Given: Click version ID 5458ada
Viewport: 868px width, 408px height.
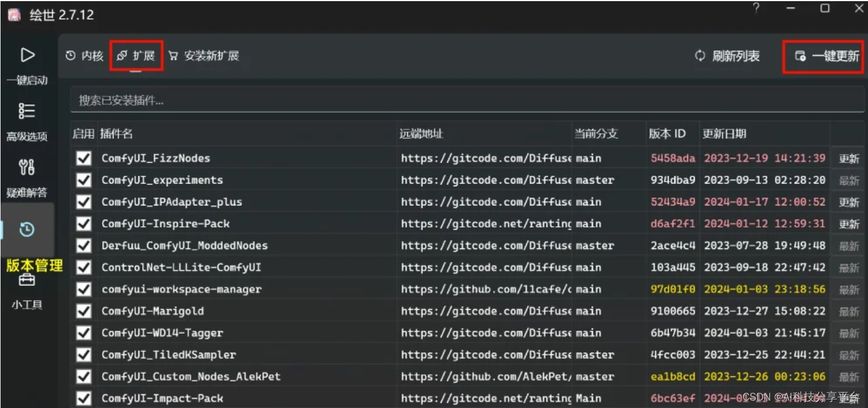Looking at the screenshot, I should pyautogui.click(x=673, y=159).
